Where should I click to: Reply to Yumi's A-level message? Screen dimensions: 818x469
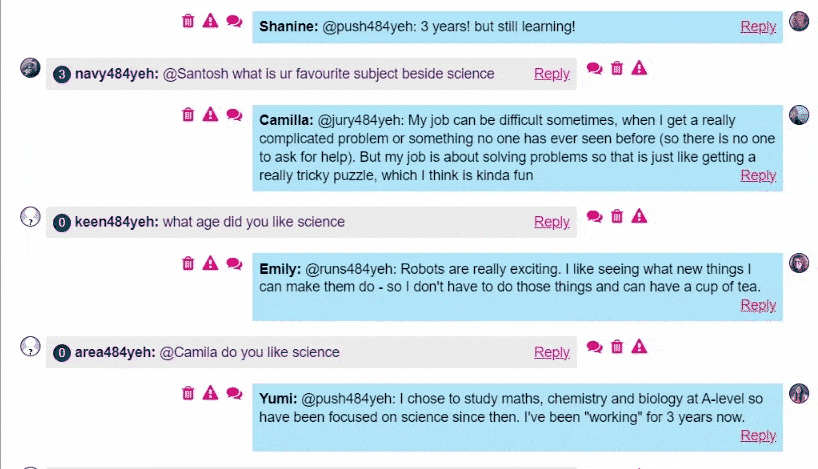coord(758,436)
